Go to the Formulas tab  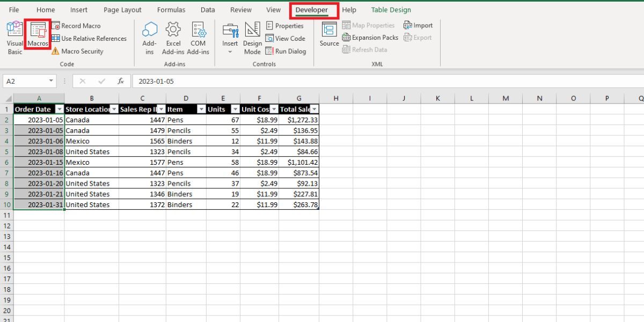pos(171,10)
